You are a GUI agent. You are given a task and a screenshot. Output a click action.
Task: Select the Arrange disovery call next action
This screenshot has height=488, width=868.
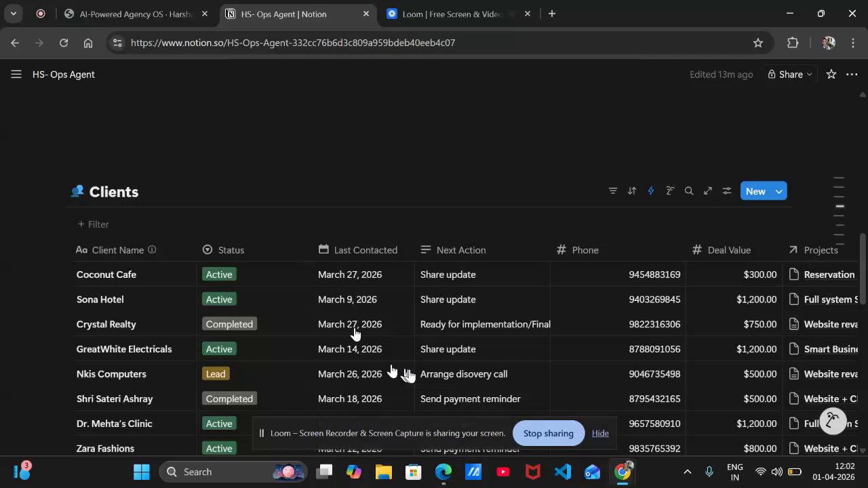point(464,374)
